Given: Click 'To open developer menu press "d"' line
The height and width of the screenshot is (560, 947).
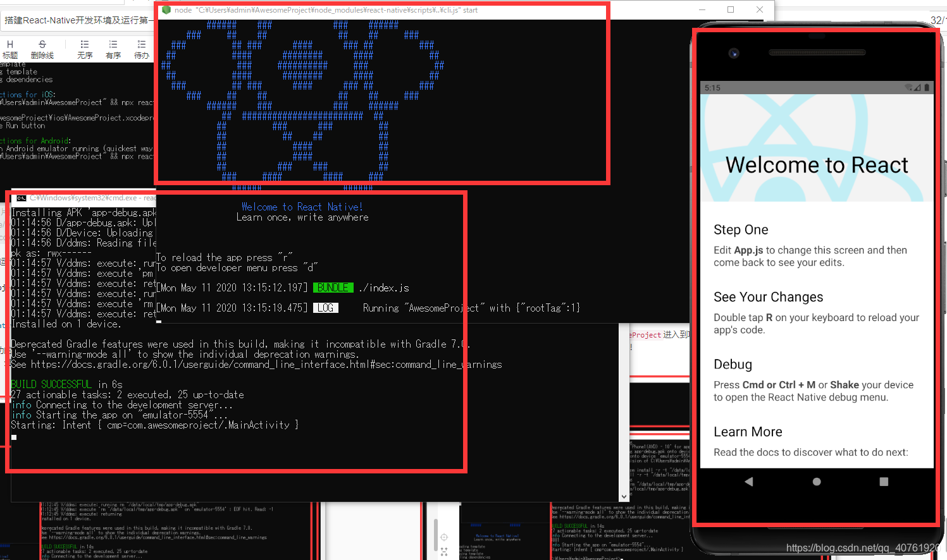Looking at the screenshot, I should [x=237, y=267].
